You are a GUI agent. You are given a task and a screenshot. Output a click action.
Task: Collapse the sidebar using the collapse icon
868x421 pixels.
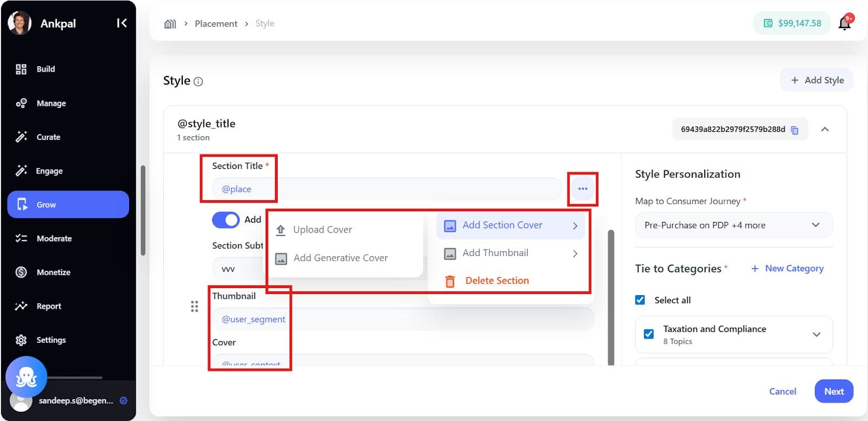pyautogui.click(x=122, y=23)
